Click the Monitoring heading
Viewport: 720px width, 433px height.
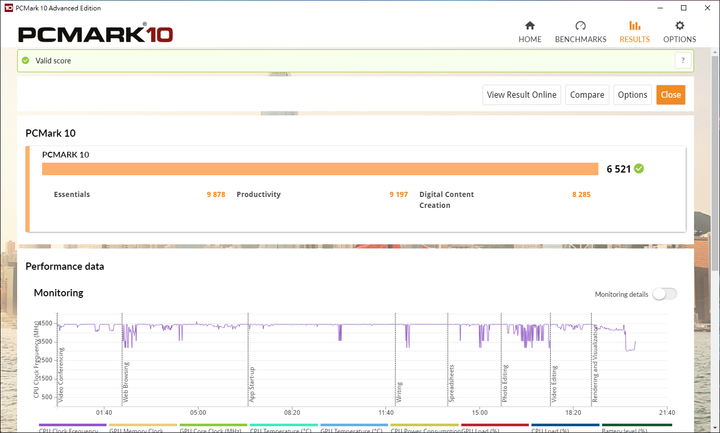[59, 293]
